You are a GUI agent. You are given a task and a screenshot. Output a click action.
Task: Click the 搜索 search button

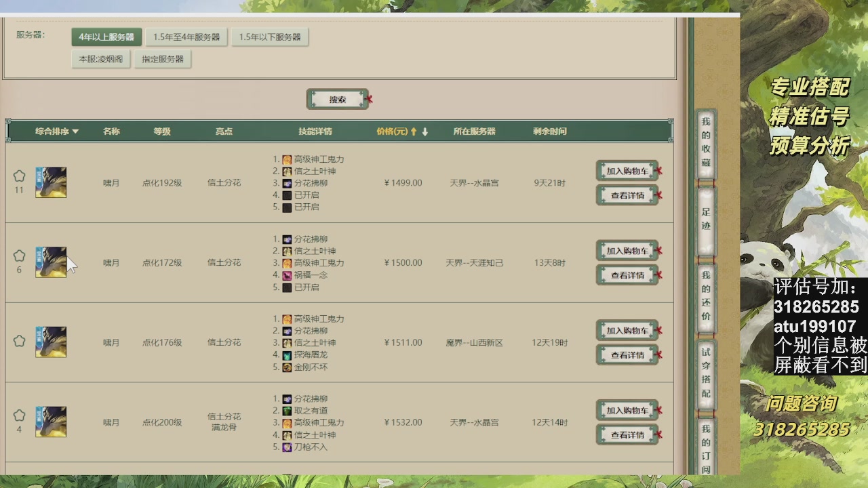[x=338, y=100]
